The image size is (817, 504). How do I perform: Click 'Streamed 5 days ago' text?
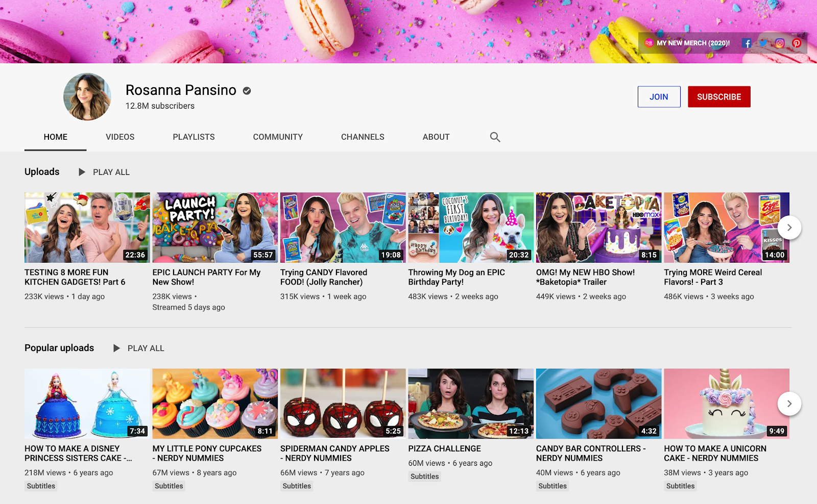click(x=188, y=307)
